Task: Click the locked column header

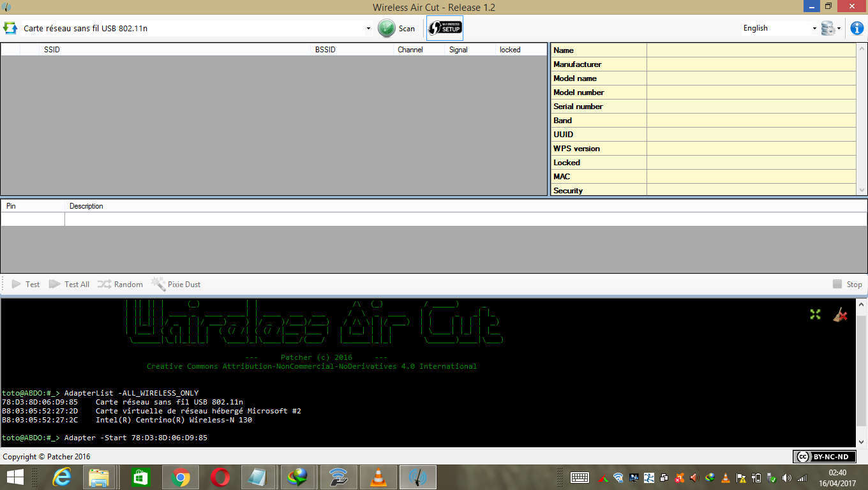Action: coord(521,49)
